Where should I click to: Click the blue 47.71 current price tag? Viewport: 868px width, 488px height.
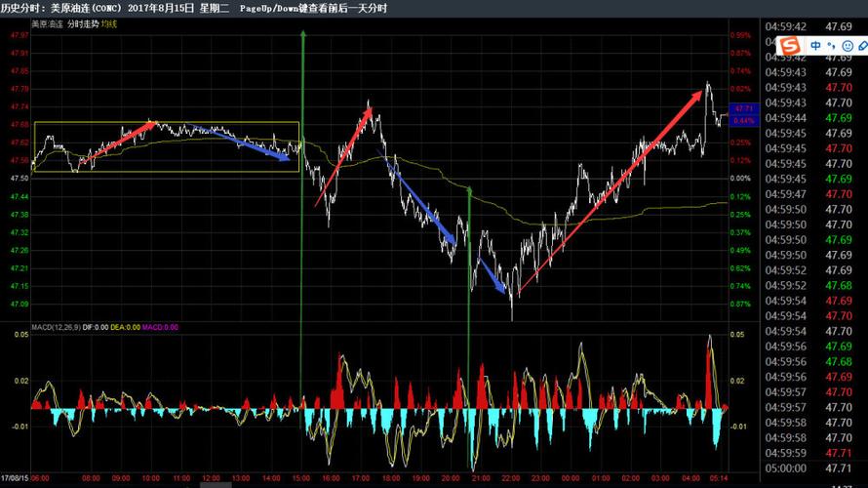point(743,108)
